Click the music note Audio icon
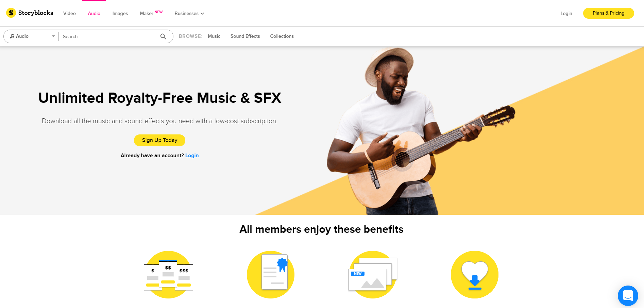644x308 pixels. click(12, 36)
